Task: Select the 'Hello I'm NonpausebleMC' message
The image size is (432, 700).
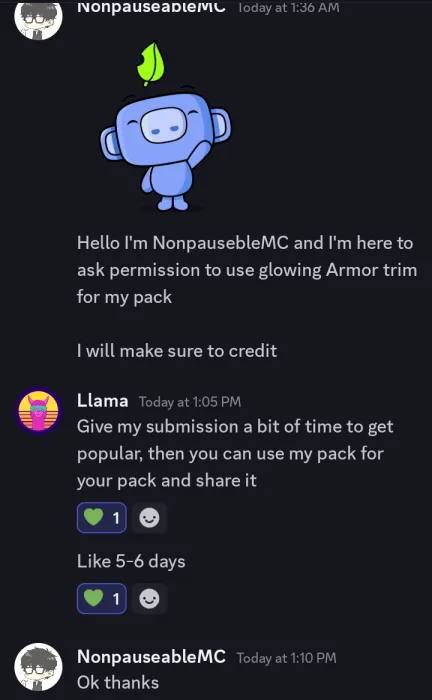Action: [247, 270]
